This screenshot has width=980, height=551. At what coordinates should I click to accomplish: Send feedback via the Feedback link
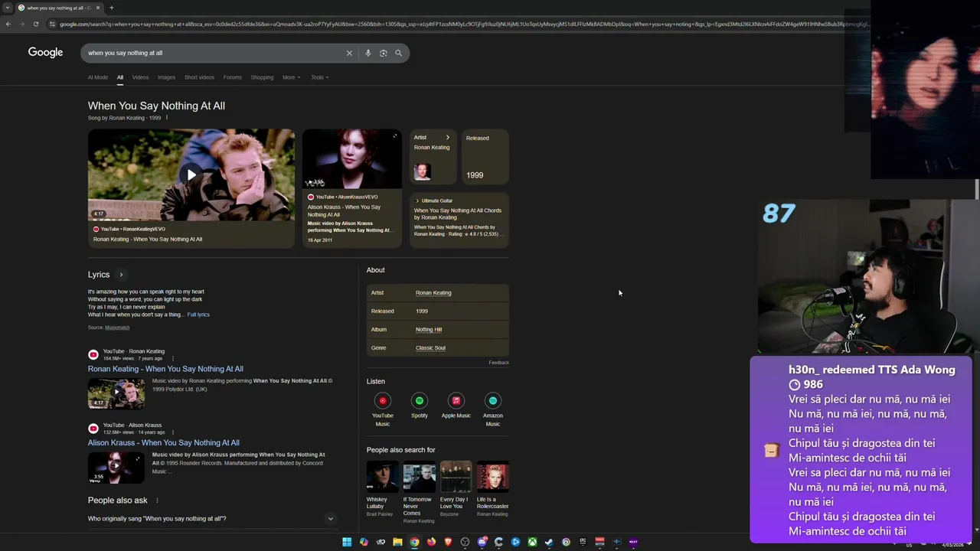tap(498, 363)
